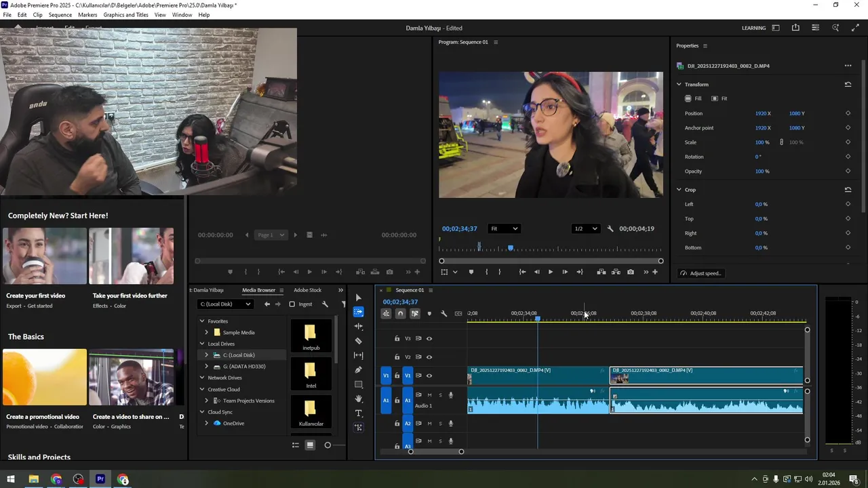Click the Export Frame camera icon
Viewport: 868px width, 488px height.
coord(631,272)
